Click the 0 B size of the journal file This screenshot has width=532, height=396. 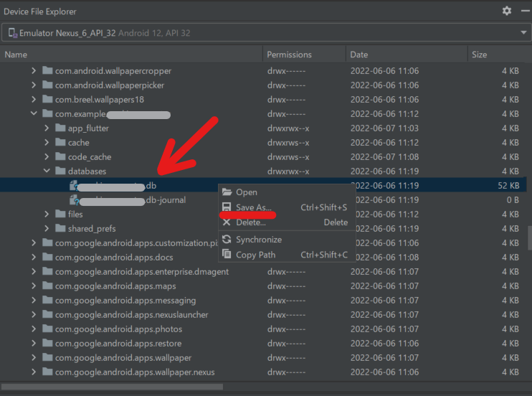tap(513, 199)
